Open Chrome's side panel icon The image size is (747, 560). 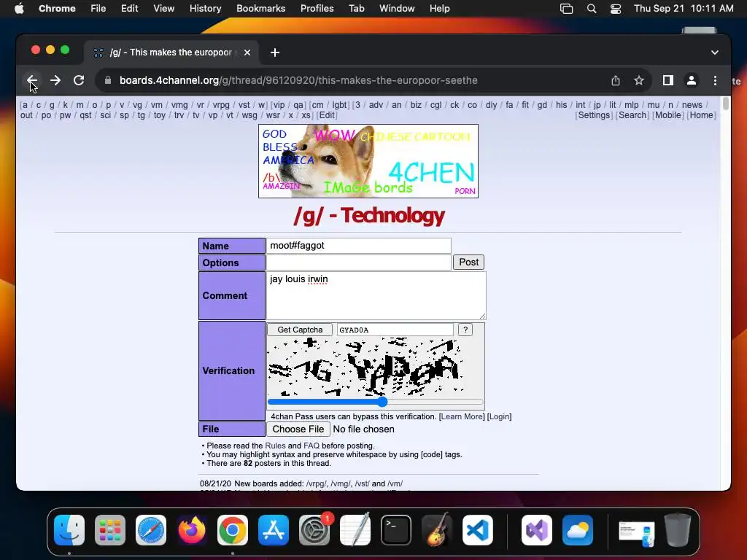(668, 80)
